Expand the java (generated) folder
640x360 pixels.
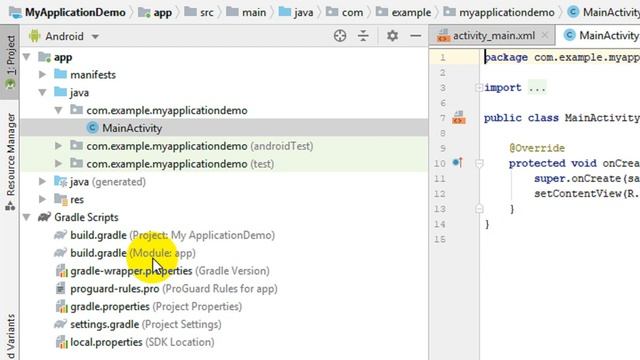click(x=42, y=182)
